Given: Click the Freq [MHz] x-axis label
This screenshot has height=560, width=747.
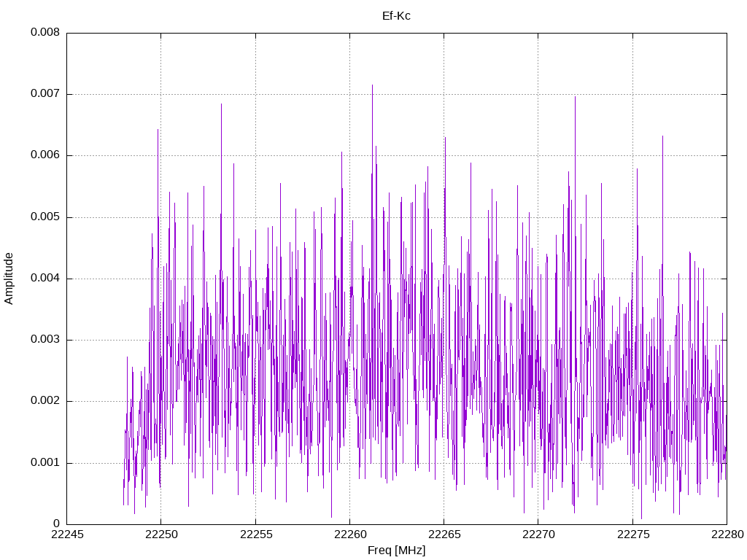Looking at the screenshot, I should coord(396,550).
